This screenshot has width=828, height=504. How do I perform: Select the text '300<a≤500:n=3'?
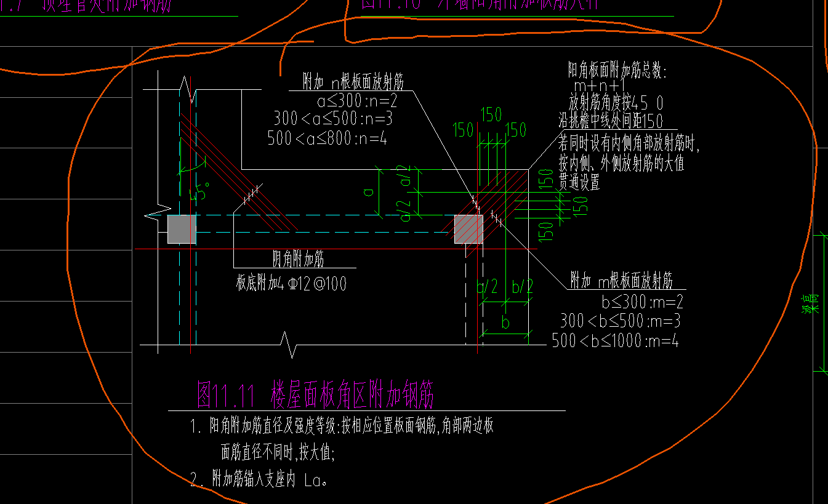pyautogui.click(x=333, y=119)
